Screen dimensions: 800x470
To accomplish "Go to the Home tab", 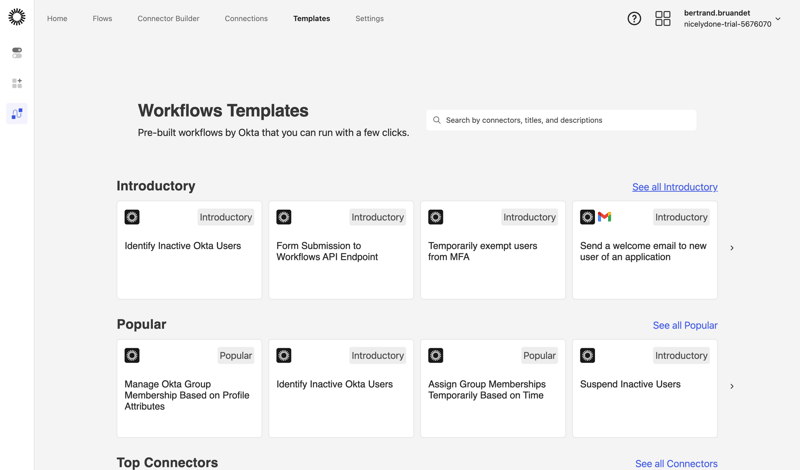I will pyautogui.click(x=57, y=18).
